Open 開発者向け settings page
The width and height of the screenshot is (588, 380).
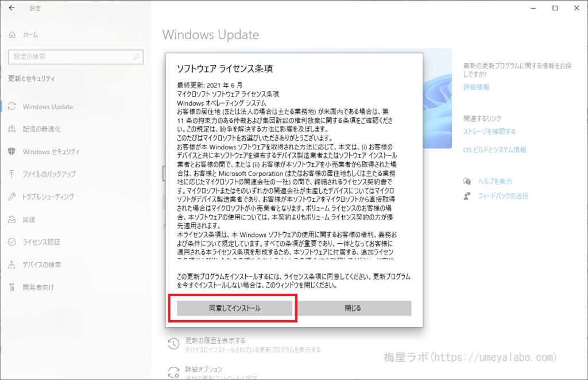click(38, 287)
